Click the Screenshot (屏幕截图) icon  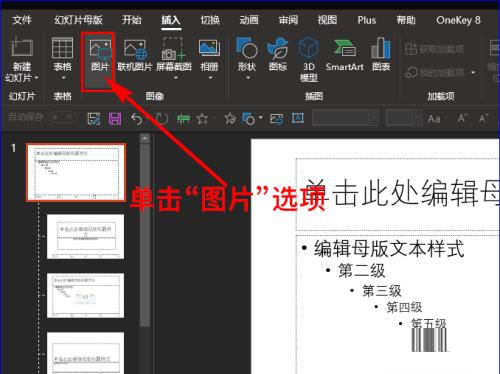(173, 49)
